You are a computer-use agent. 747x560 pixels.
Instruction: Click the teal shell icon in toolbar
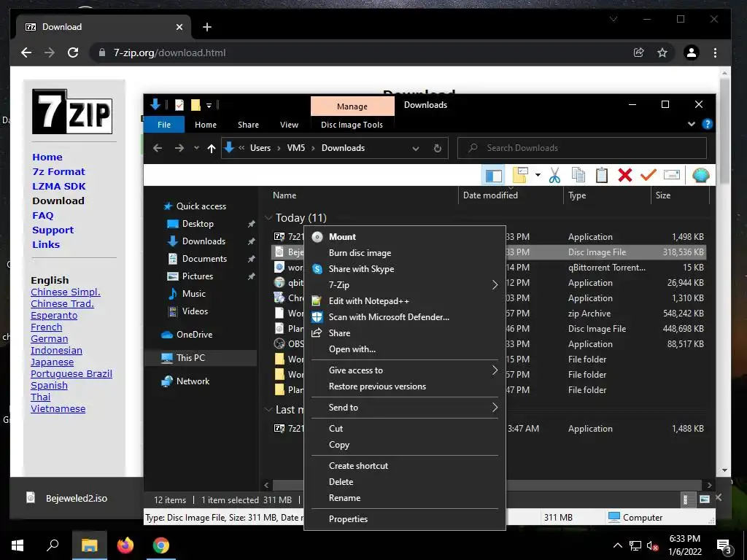pyautogui.click(x=700, y=175)
